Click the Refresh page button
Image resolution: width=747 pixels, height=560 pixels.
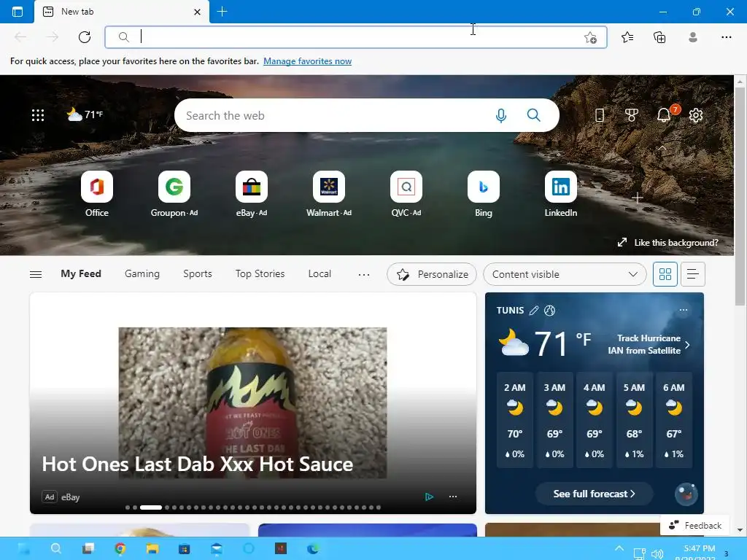point(85,37)
